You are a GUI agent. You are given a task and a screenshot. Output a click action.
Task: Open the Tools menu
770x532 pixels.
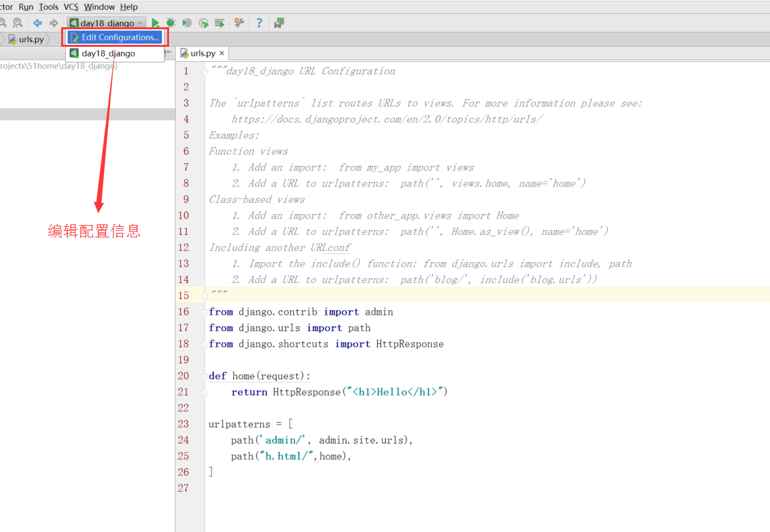(x=49, y=7)
